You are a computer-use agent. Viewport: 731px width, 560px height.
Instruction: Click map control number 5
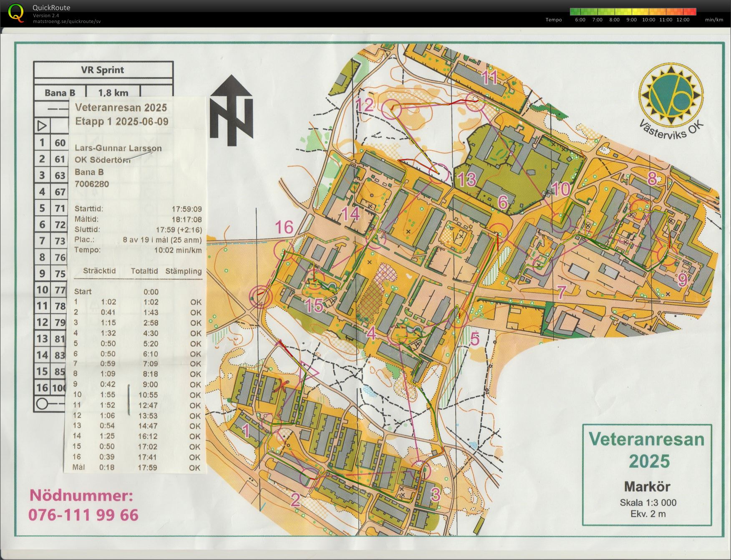(x=475, y=340)
